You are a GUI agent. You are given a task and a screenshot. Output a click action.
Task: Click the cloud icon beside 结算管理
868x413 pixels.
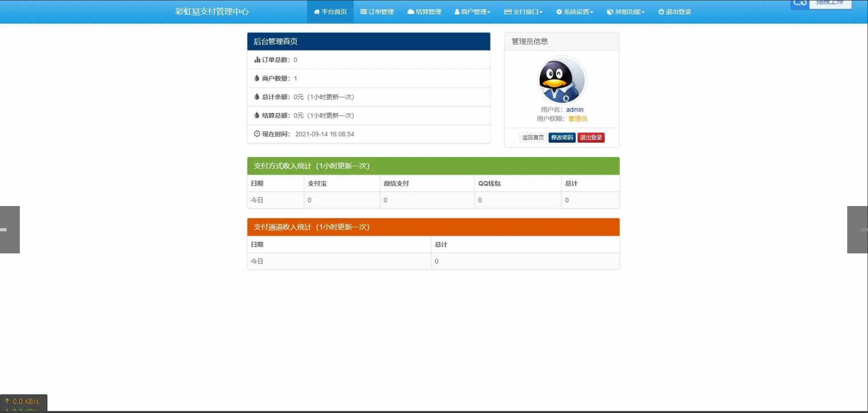[410, 12]
